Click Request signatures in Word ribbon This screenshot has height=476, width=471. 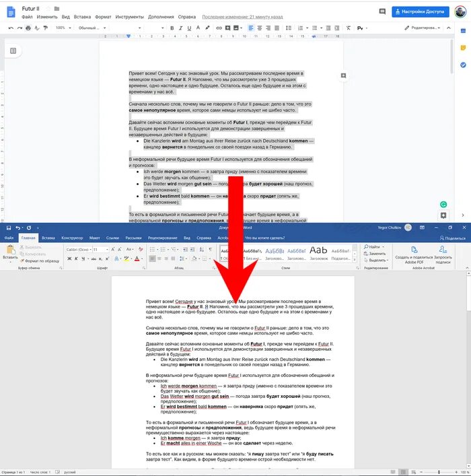click(x=443, y=255)
